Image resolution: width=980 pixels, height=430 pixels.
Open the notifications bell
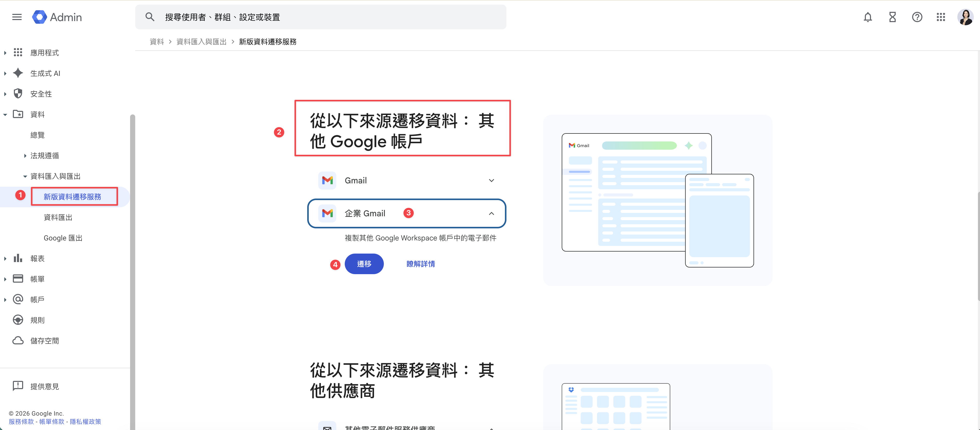point(867,17)
